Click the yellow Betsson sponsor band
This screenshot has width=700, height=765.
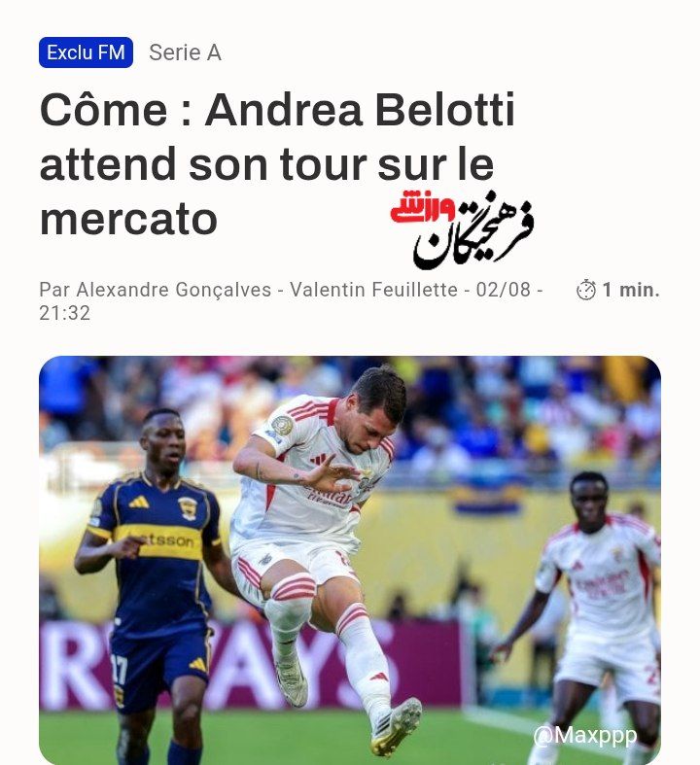tap(158, 541)
